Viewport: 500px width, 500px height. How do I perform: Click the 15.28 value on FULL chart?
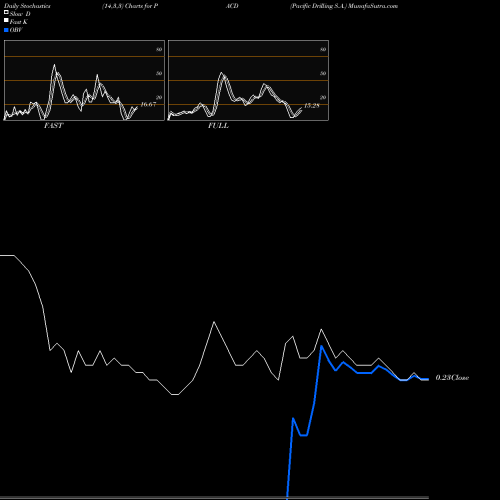click(312, 106)
